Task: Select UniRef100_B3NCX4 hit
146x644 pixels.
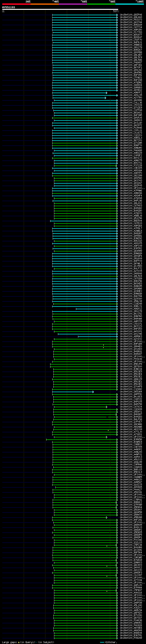Action: pyautogui.click(x=131, y=369)
